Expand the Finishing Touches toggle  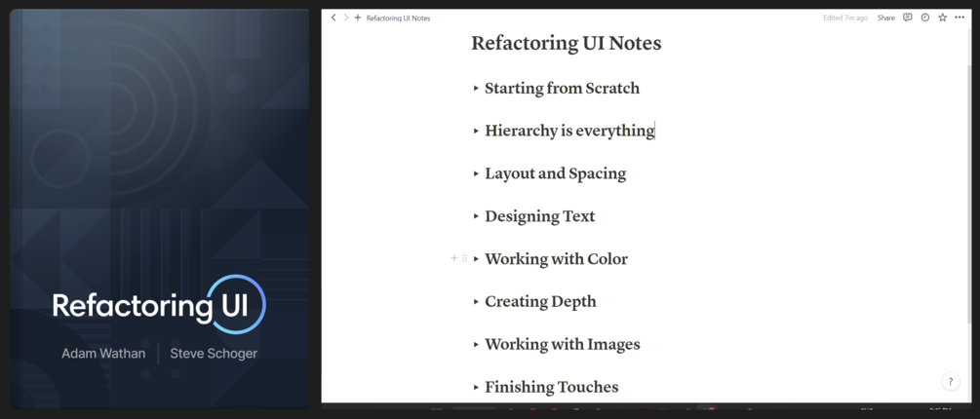tap(476, 387)
